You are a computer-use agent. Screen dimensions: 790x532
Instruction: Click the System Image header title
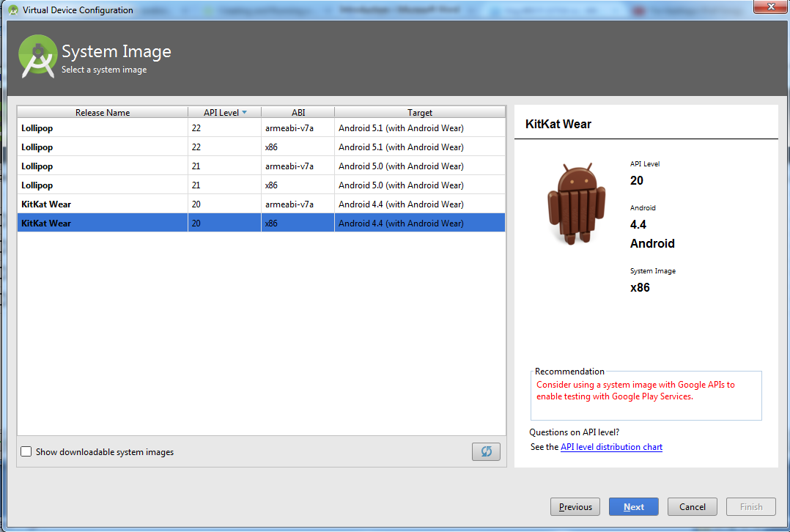point(117,52)
